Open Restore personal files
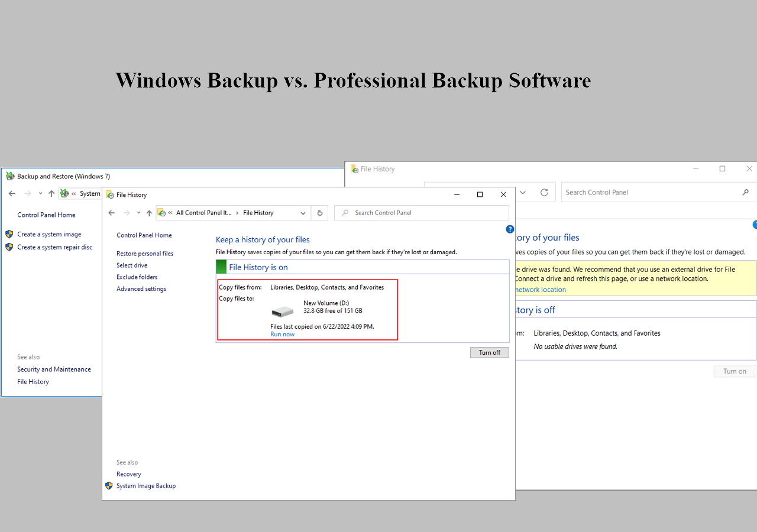The height and width of the screenshot is (532, 757). 145,254
